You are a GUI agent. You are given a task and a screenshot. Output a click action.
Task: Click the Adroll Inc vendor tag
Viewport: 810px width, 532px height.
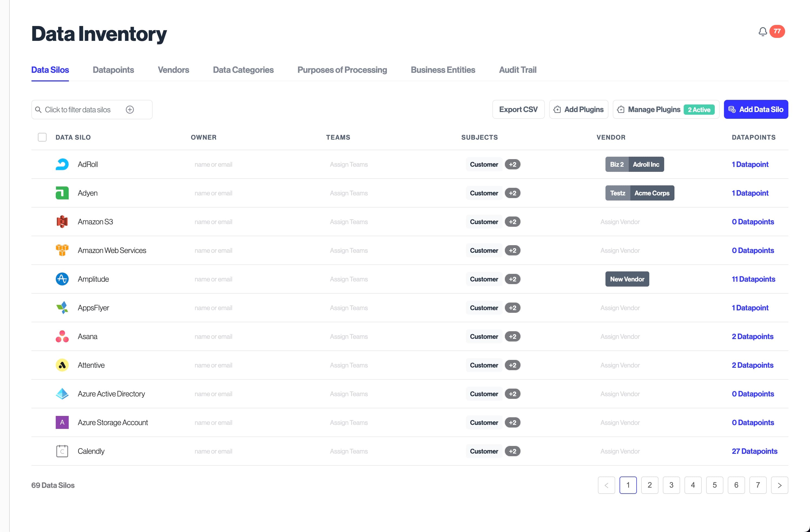tap(646, 165)
